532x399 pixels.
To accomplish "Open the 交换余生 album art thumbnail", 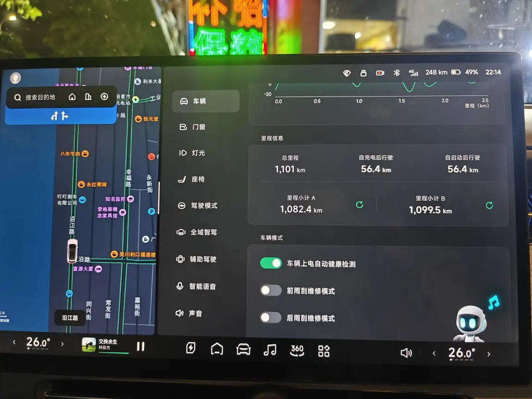I will (x=89, y=345).
